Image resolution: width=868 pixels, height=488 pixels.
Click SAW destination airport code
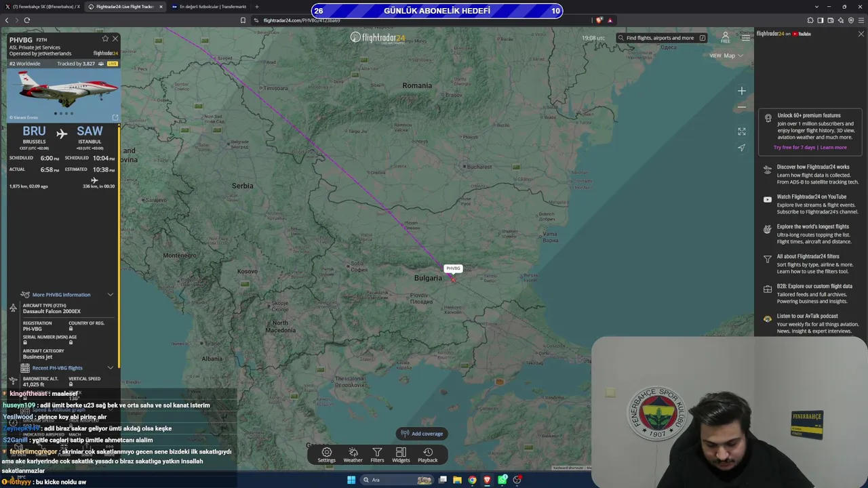(x=90, y=131)
